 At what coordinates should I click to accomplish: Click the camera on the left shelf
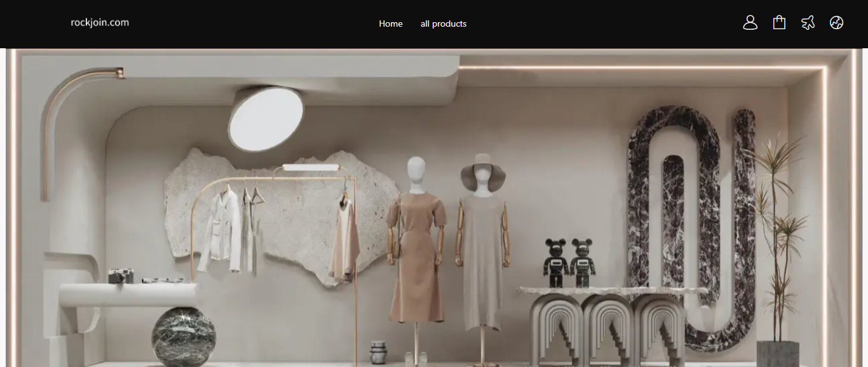121,276
